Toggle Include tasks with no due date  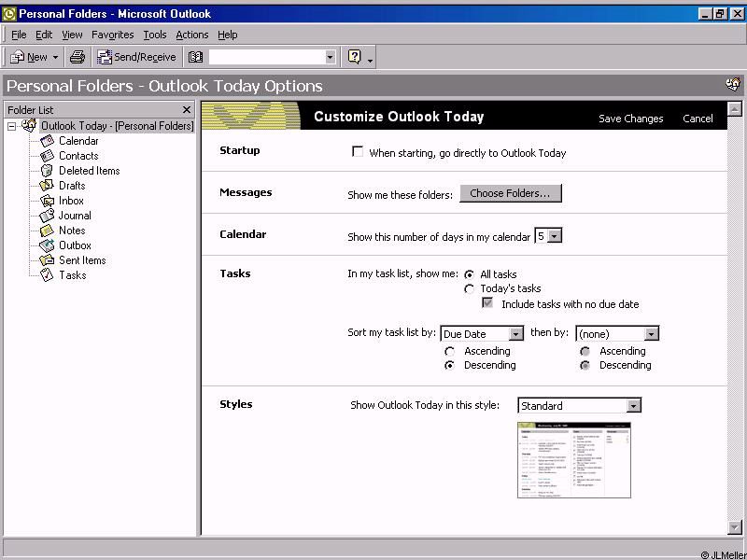coord(487,303)
